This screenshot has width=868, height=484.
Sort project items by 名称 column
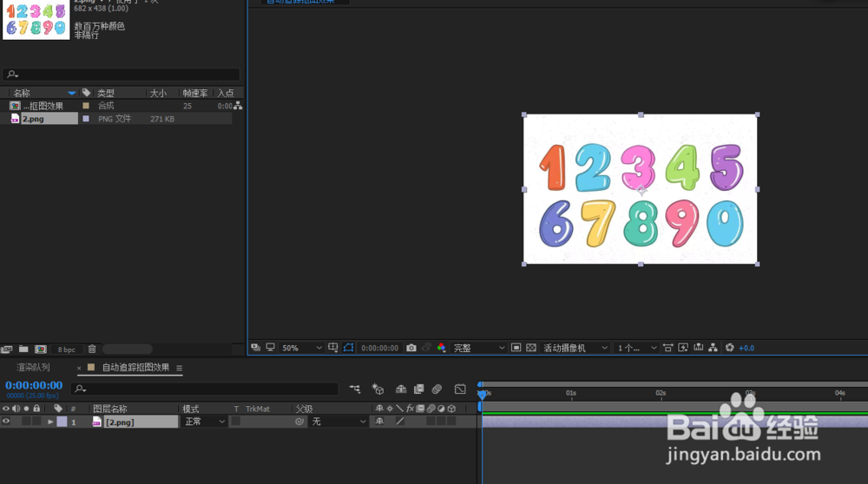22,93
